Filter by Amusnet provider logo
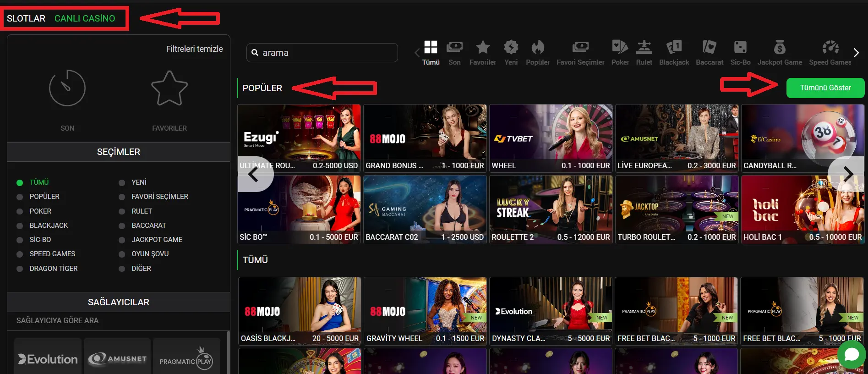Viewport: 868px width, 374px height. click(117, 359)
